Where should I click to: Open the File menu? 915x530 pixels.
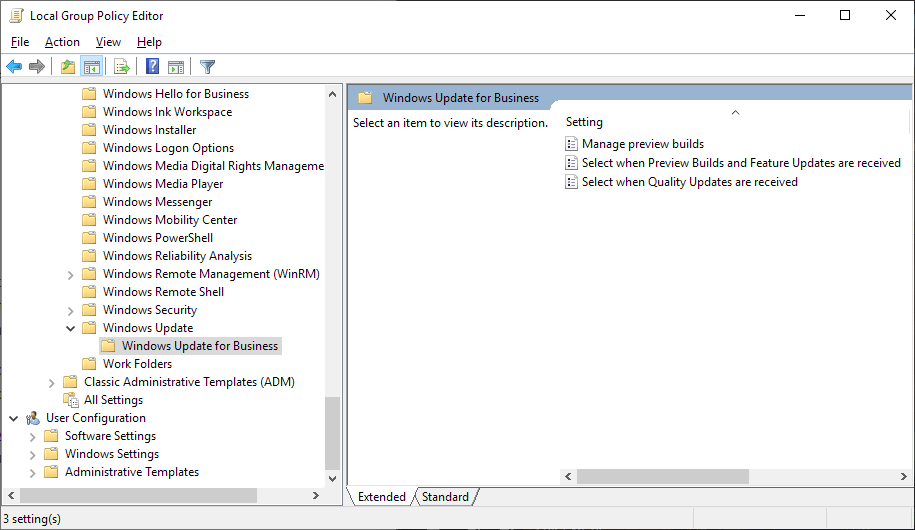pos(20,42)
